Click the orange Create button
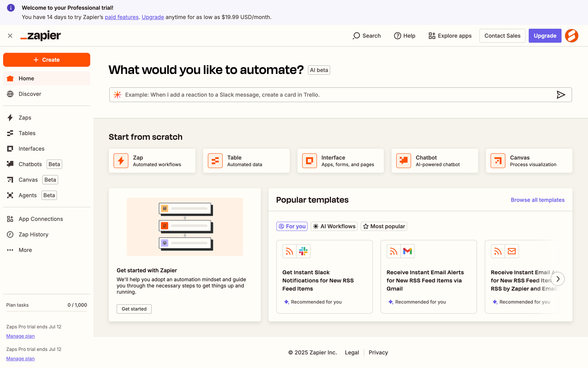This screenshot has width=588, height=368. tap(47, 60)
